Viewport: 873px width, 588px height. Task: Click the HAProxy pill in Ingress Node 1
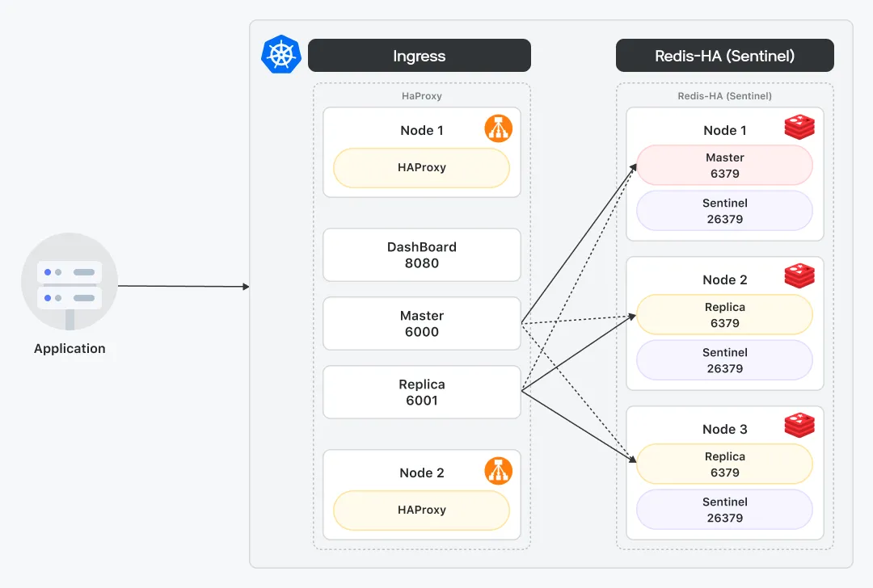pos(421,167)
